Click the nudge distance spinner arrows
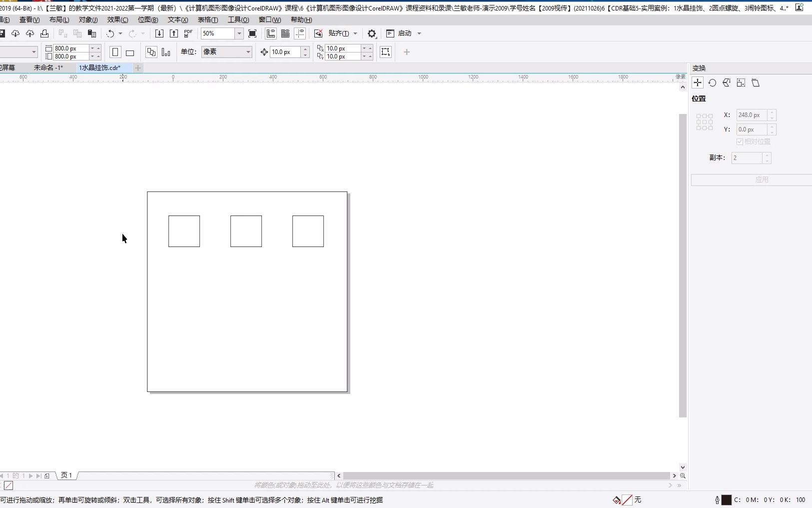 [x=305, y=52]
